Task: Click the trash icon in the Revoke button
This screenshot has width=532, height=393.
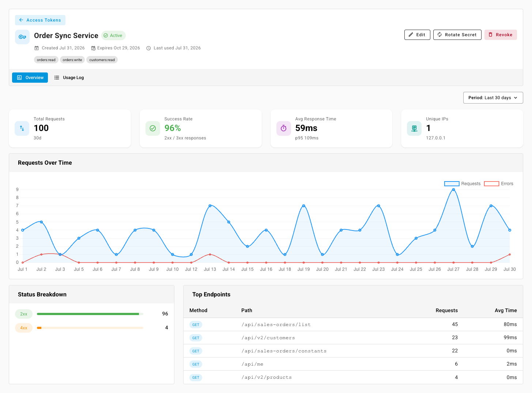Action: 491,35
